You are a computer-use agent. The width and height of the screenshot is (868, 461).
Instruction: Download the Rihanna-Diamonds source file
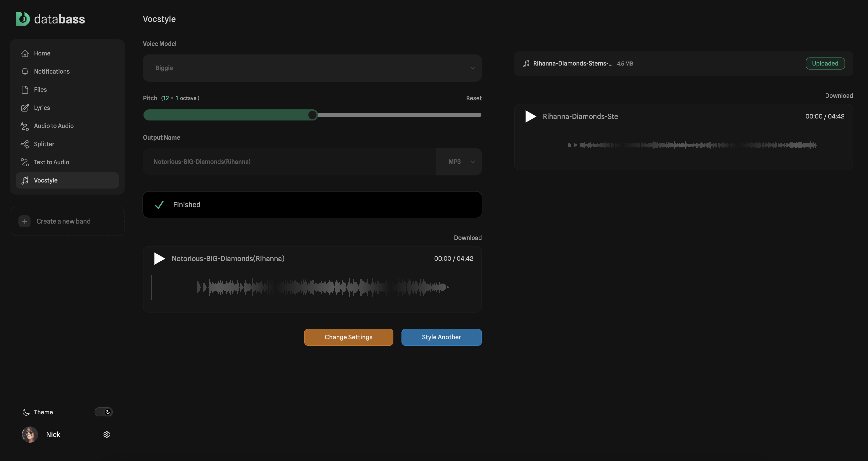click(x=839, y=96)
